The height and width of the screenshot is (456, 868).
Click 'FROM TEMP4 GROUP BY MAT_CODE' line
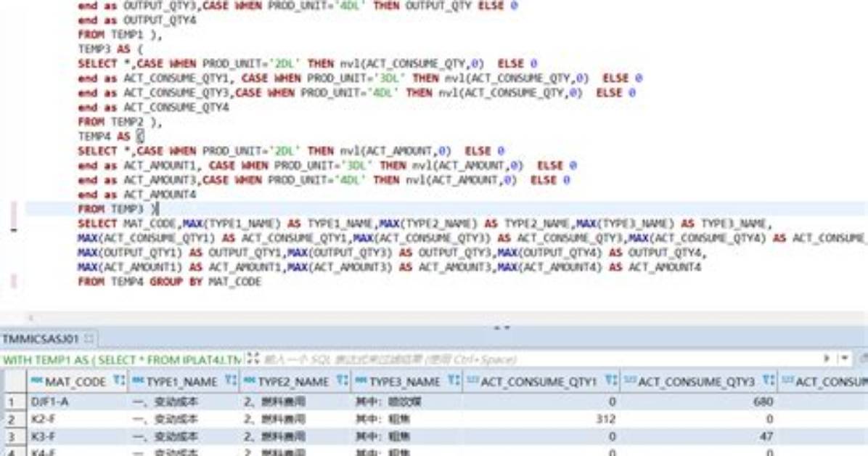click(169, 282)
